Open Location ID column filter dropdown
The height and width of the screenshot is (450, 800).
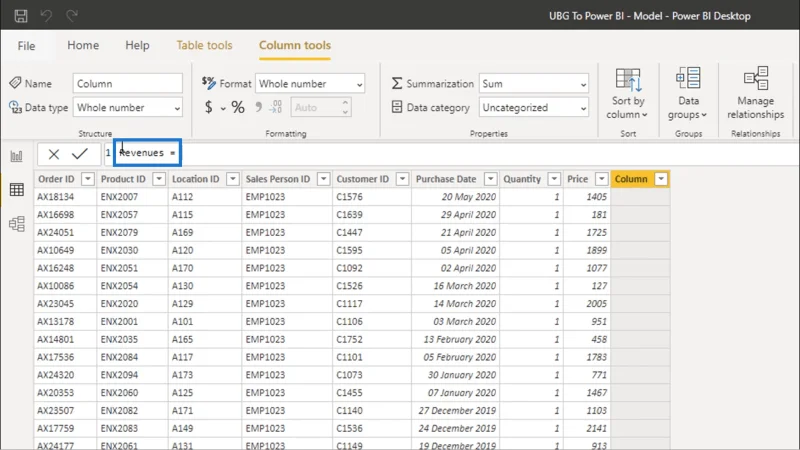[x=233, y=179]
